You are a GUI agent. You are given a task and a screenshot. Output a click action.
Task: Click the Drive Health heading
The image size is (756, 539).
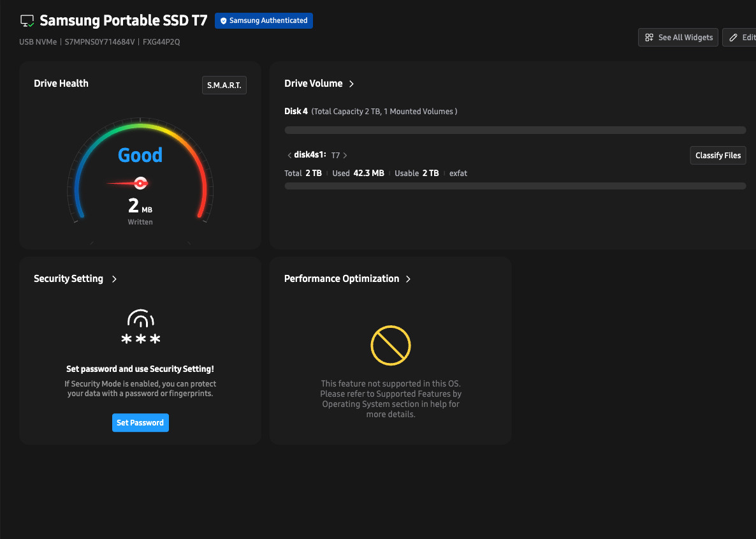tap(61, 84)
